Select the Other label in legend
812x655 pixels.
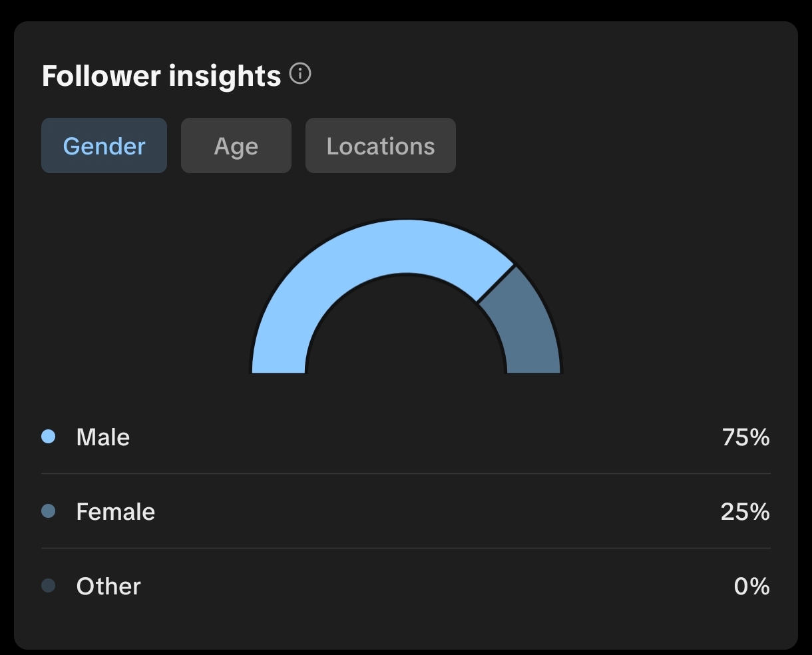pyautogui.click(x=108, y=586)
